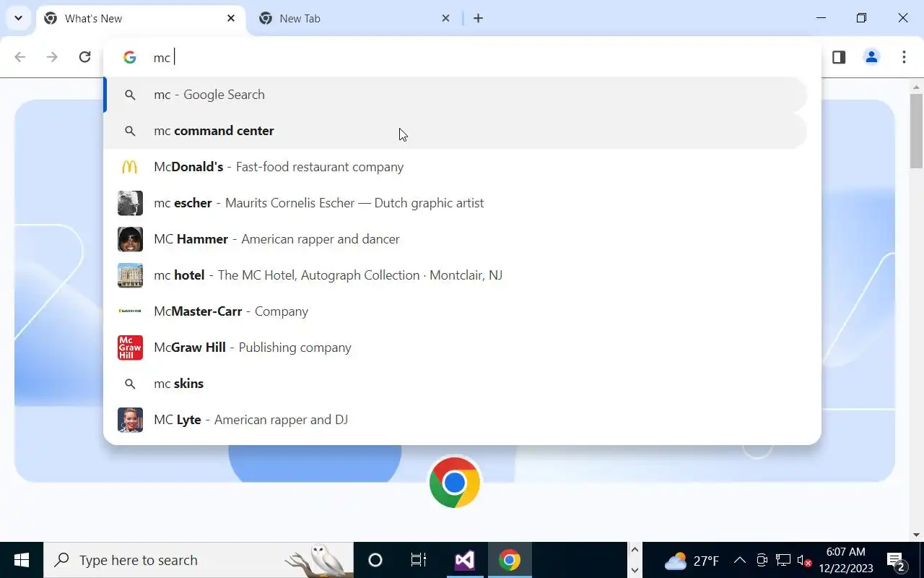The height and width of the screenshot is (578, 924).
Task: Click the Chrome logo on the page
Action: point(455,482)
